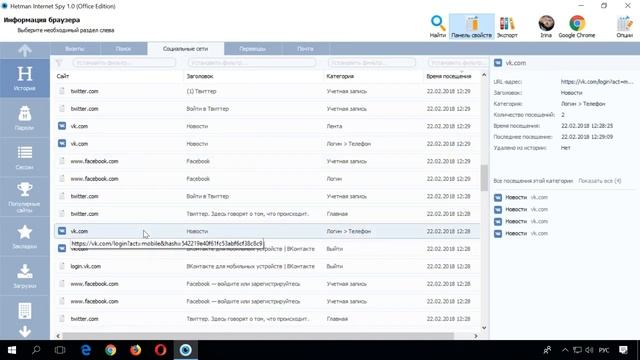Click the taskbar search icon
The width and height of the screenshot is (640, 360).
pos(36,350)
